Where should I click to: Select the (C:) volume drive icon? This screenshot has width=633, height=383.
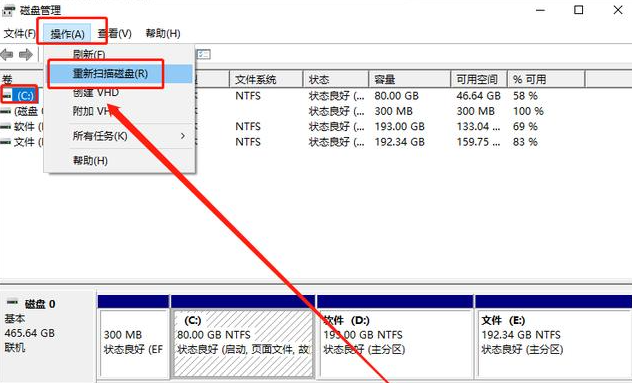coord(6,95)
